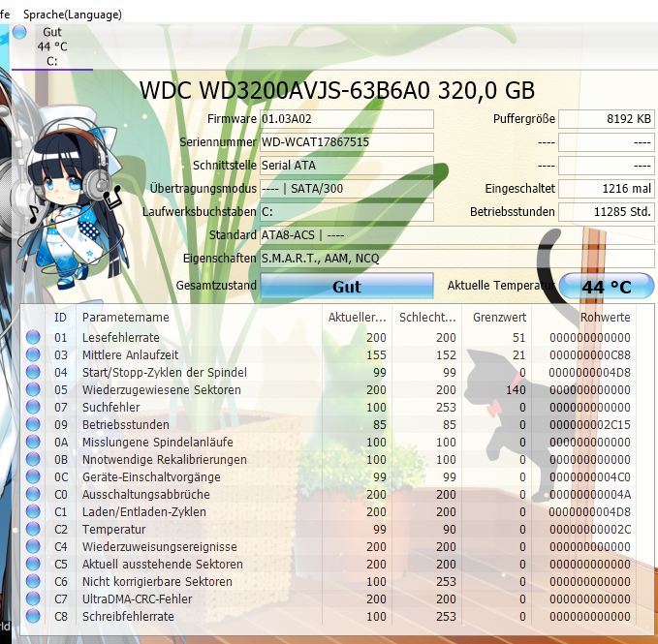
Task: Click status orb of Suchfehler row
Action: (x=33, y=407)
